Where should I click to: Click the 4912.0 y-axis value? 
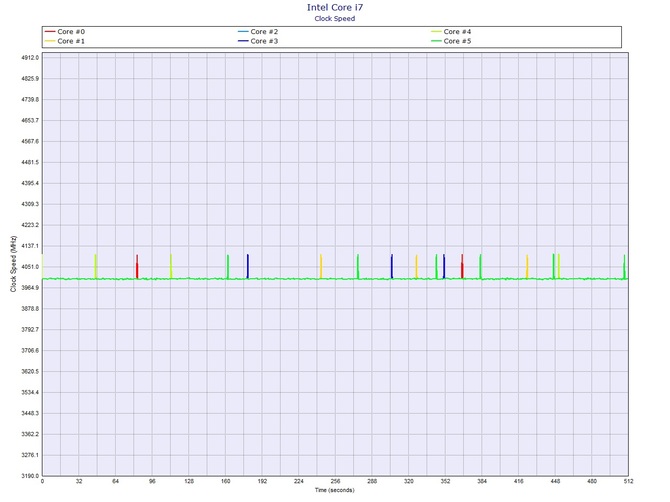pos(30,58)
